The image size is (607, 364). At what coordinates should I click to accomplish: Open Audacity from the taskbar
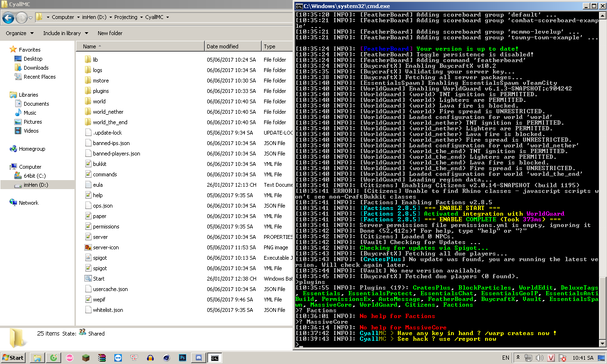pyautogui.click(x=150, y=358)
